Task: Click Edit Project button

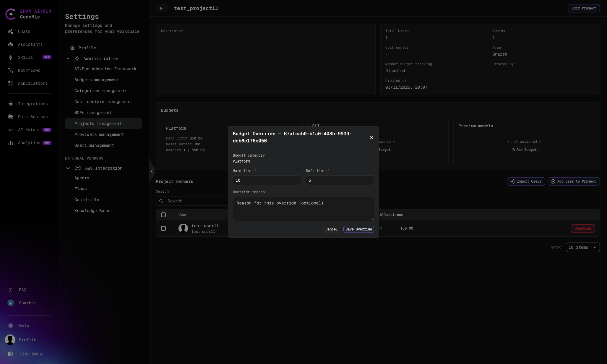Action: click(x=583, y=8)
